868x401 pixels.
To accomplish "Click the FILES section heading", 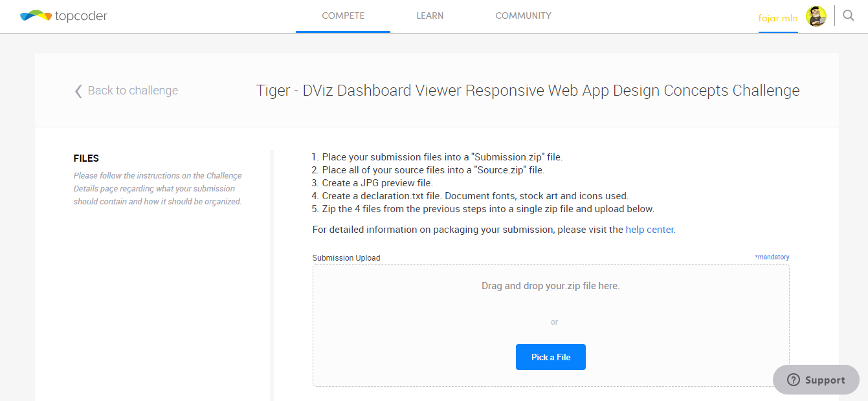I will click(86, 158).
